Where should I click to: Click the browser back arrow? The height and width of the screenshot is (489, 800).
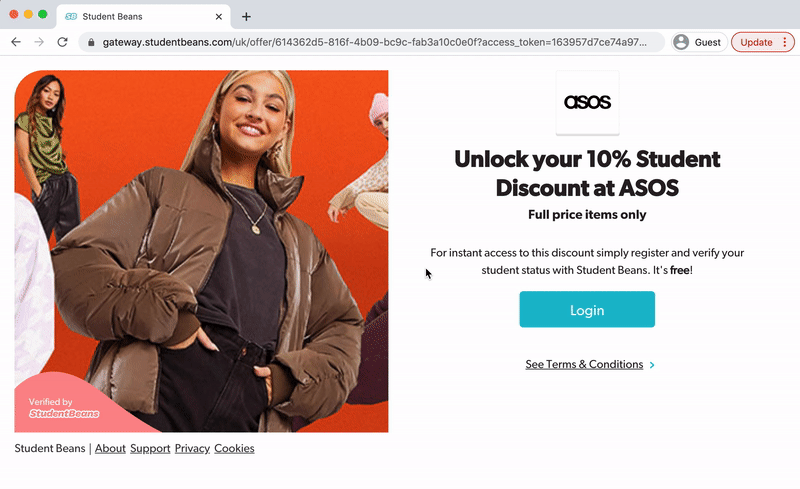[x=16, y=42]
